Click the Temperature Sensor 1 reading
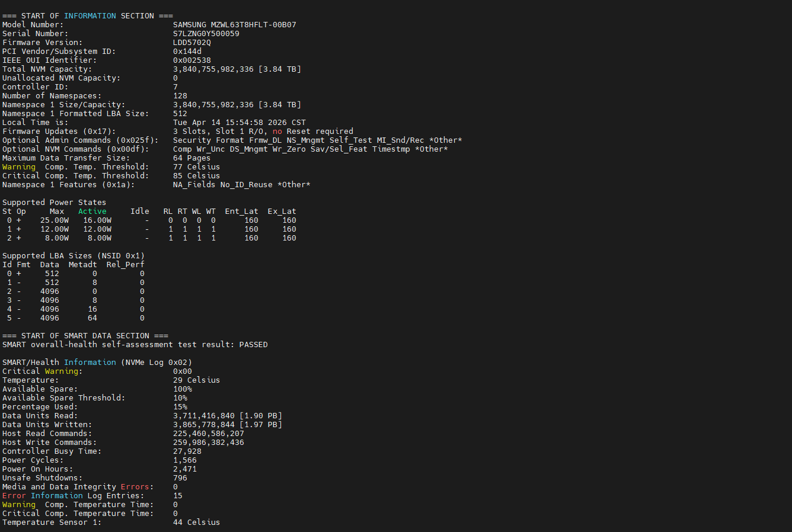Screen dimensions: 792x532 196,523
